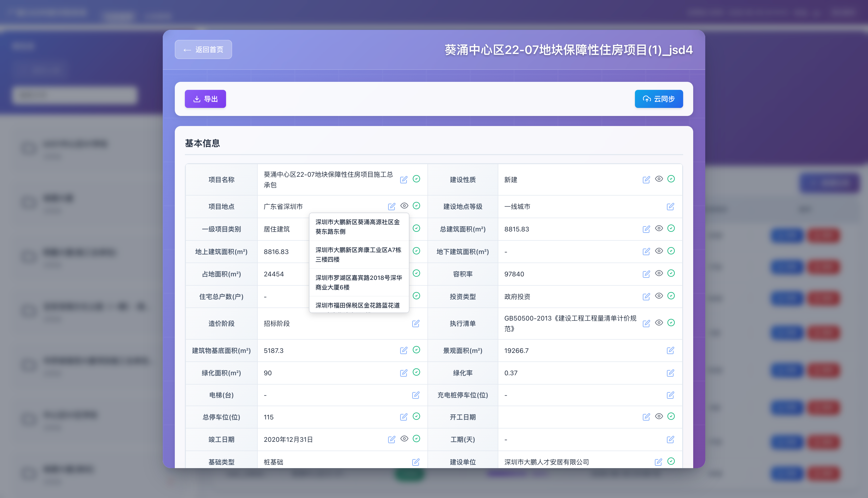
Task: Toggle eye icon for 容积率
Action: (659, 273)
